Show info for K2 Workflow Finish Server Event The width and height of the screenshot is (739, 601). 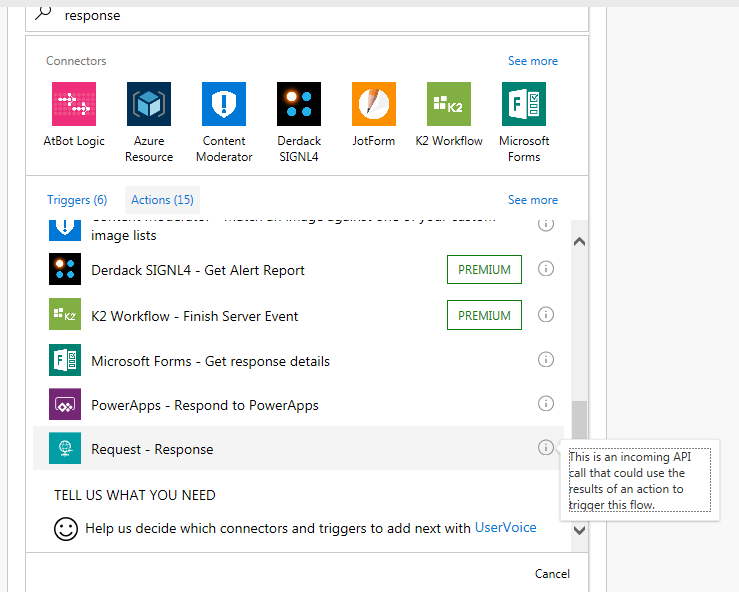click(546, 314)
